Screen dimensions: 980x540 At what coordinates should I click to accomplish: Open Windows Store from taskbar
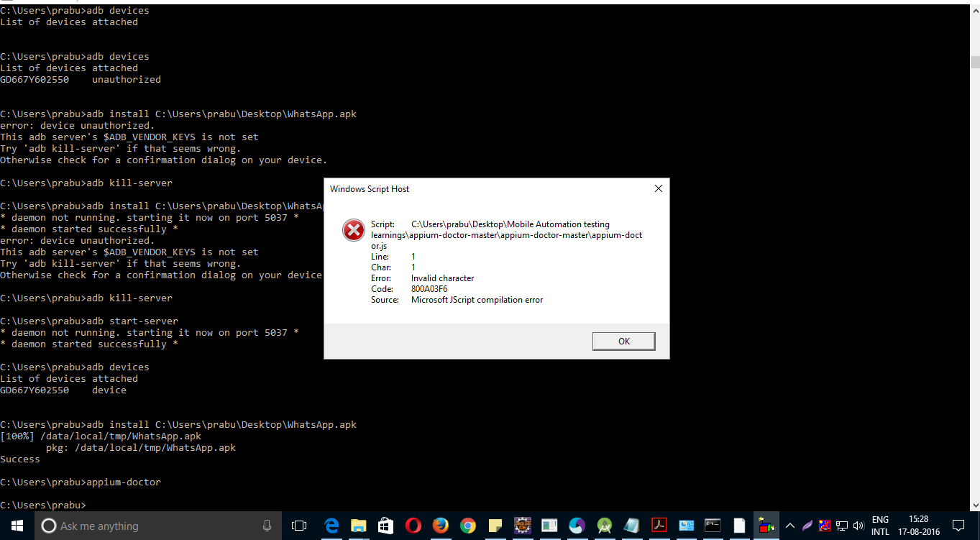385,526
